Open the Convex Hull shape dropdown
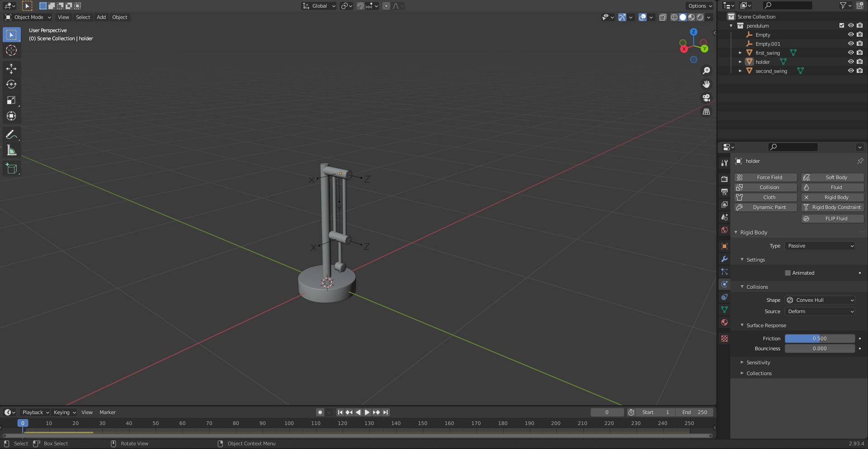This screenshot has height=449, width=868. 820,300
